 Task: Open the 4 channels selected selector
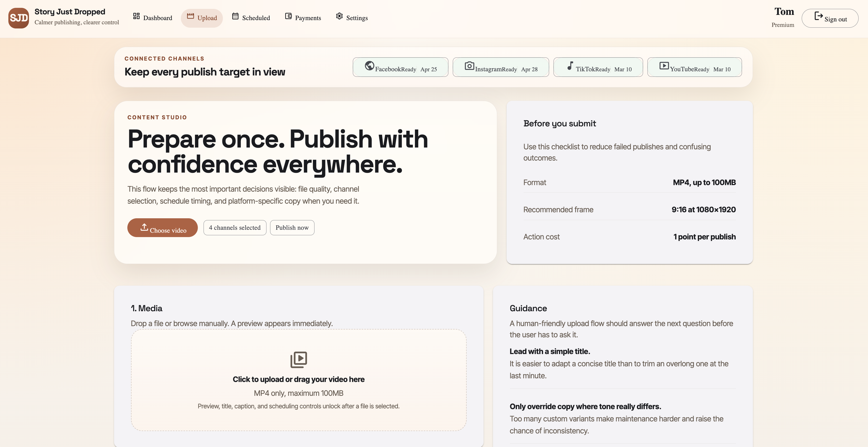click(235, 227)
